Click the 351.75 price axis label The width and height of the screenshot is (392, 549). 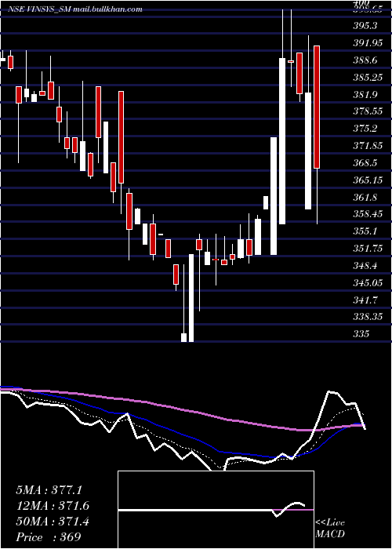click(367, 248)
